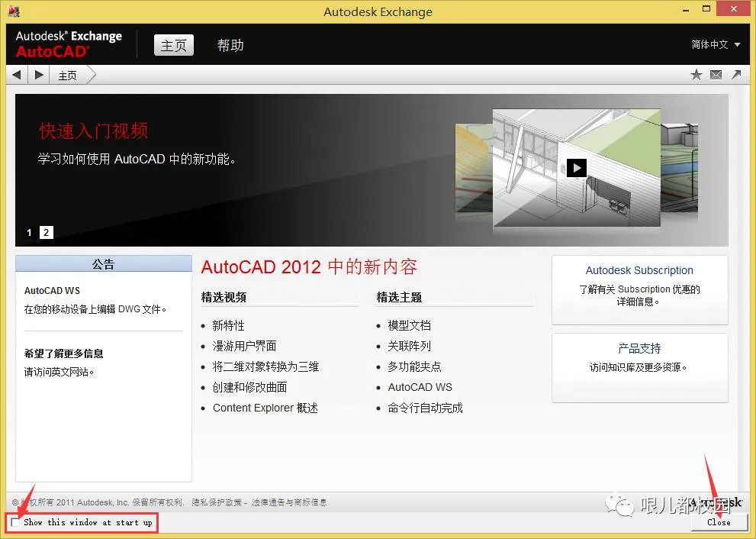This screenshot has height=539, width=756.
Task: Open the 关联阵列 topic link
Action: click(x=410, y=346)
